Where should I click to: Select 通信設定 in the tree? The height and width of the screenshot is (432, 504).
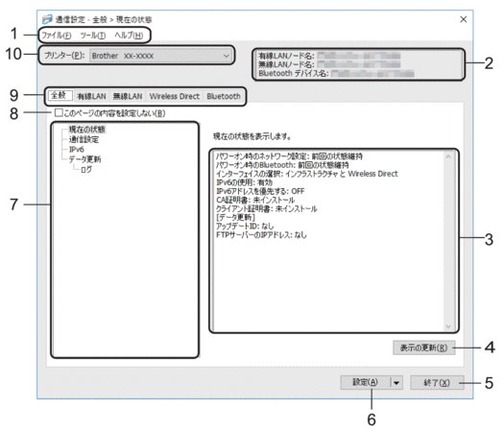(84, 139)
